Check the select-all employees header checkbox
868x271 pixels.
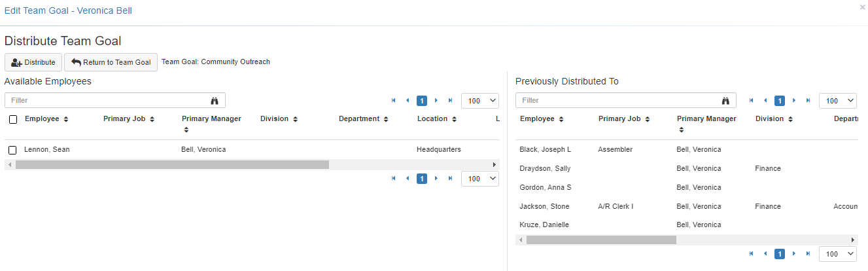click(13, 119)
